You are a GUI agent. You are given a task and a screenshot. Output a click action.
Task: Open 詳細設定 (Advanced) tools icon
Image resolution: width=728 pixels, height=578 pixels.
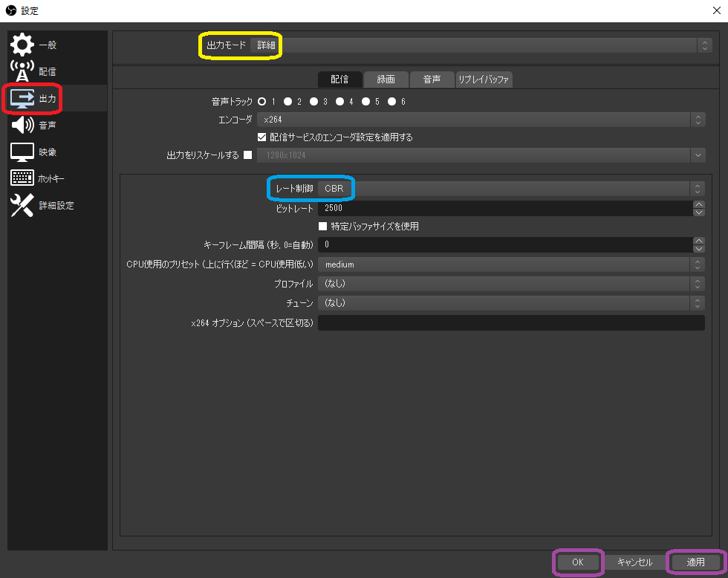point(22,205)
